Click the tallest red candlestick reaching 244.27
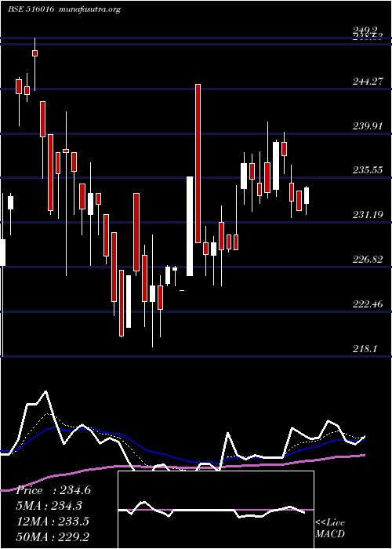 coord(198,163)
